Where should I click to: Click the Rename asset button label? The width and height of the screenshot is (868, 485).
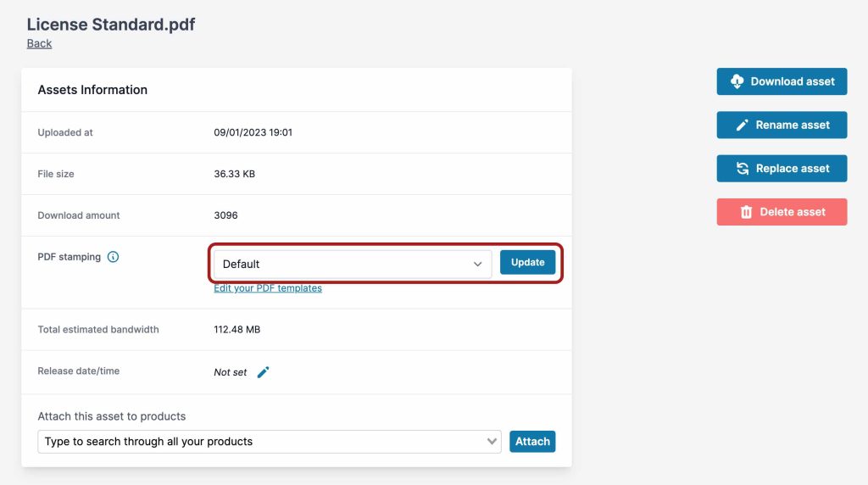click(x=793, y=125)
